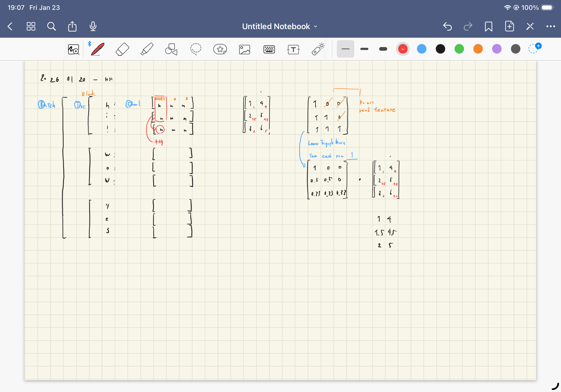This screenshot has width=561, height=392.
Task: Open the Shapes tool
Action: (171, 49)
